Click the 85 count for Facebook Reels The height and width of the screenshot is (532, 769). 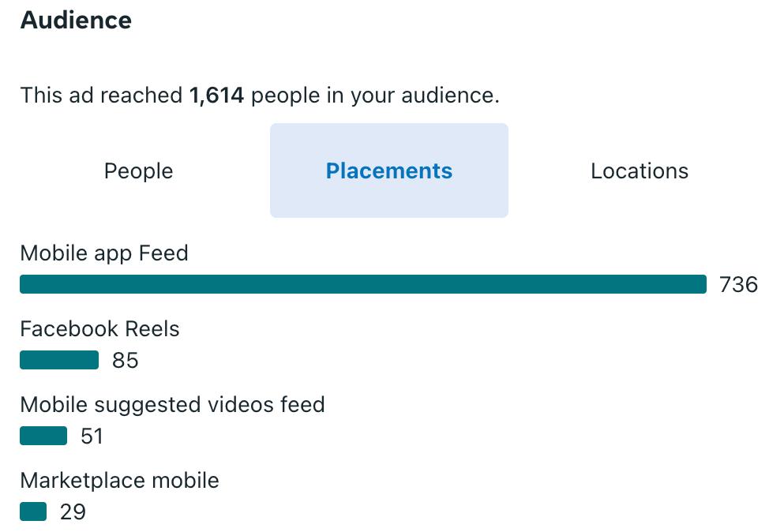125,361
